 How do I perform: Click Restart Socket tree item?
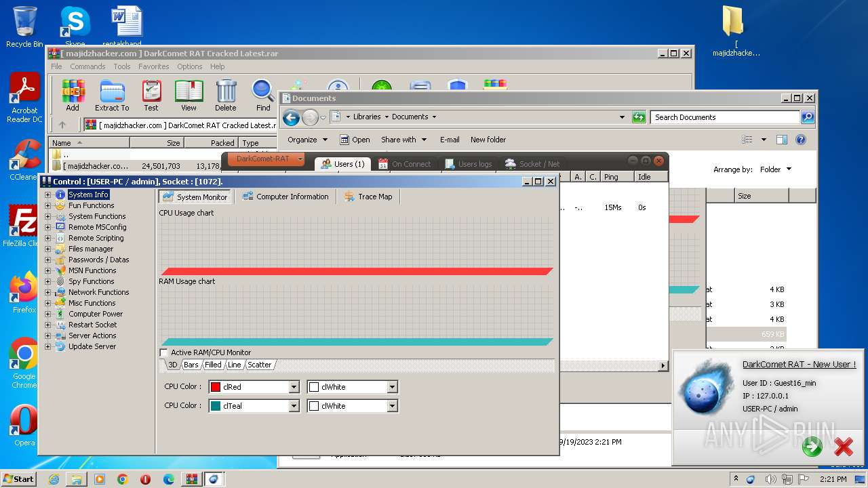pos(92,325)
